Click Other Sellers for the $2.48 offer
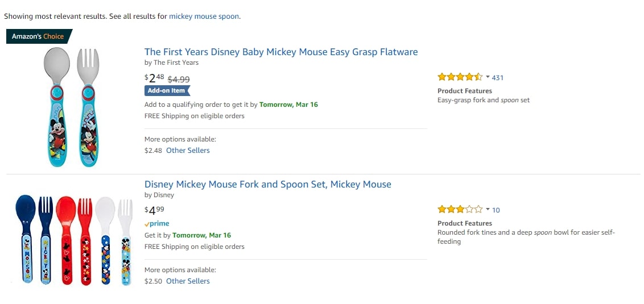This screenshot has width=644, height=304. 188,151
